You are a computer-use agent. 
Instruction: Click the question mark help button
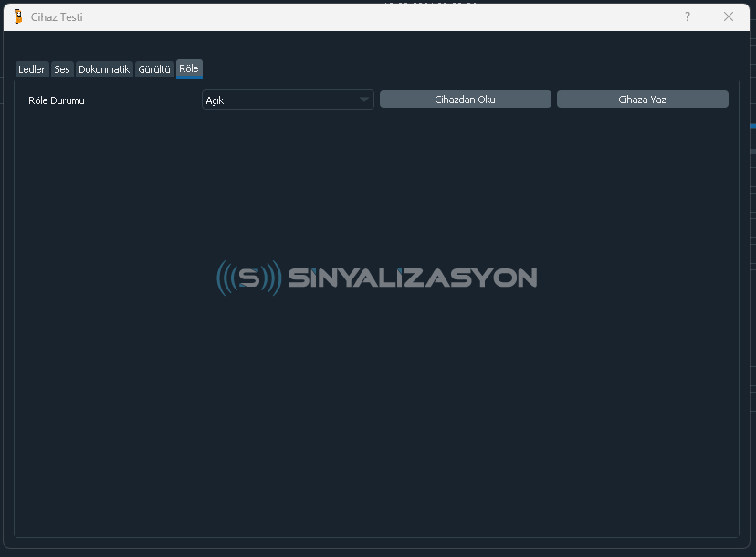tap(687, 16)
